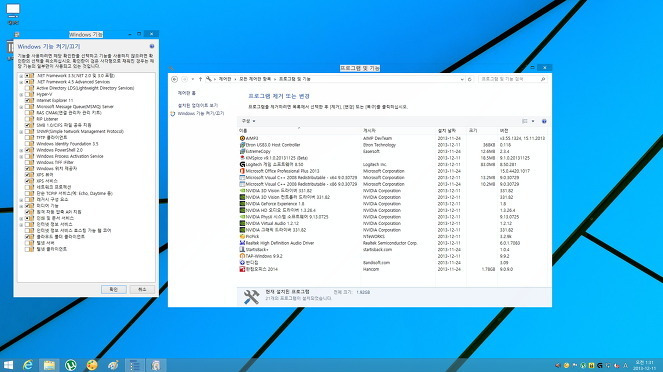Open the address bar history dropdown
This screenshot has width=663, height=372.
pyautogui.click(x=462, y=79)
